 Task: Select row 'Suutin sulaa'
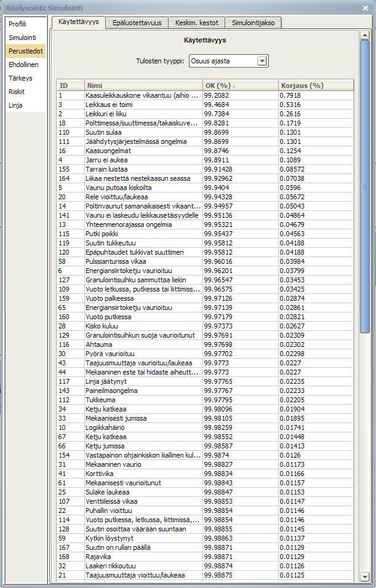click(206, 132)
